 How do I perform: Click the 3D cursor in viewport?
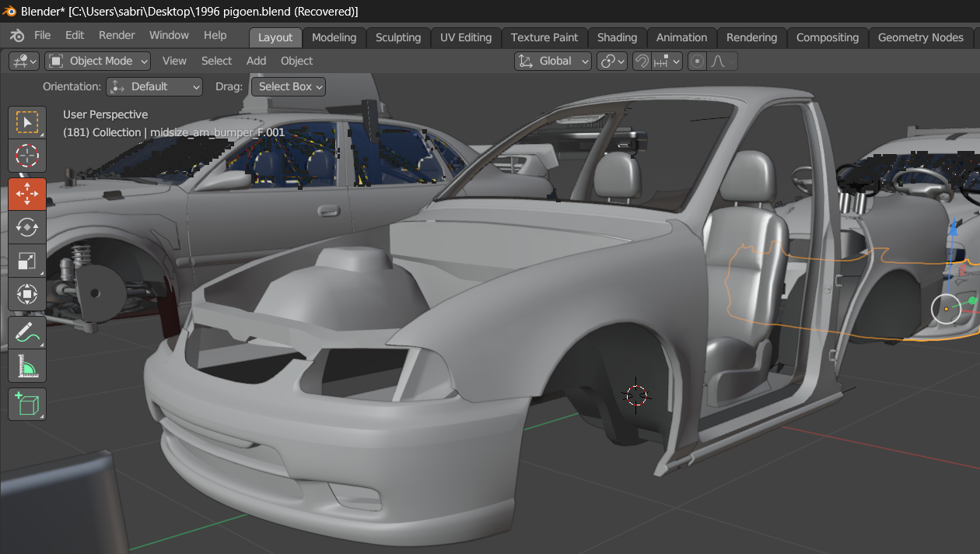(636, 395)
